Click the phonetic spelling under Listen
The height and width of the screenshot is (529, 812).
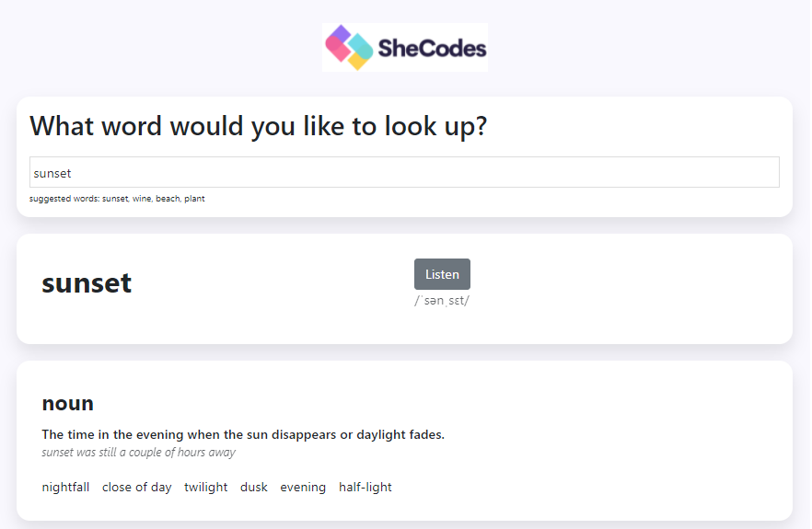[x=442, y=301]
